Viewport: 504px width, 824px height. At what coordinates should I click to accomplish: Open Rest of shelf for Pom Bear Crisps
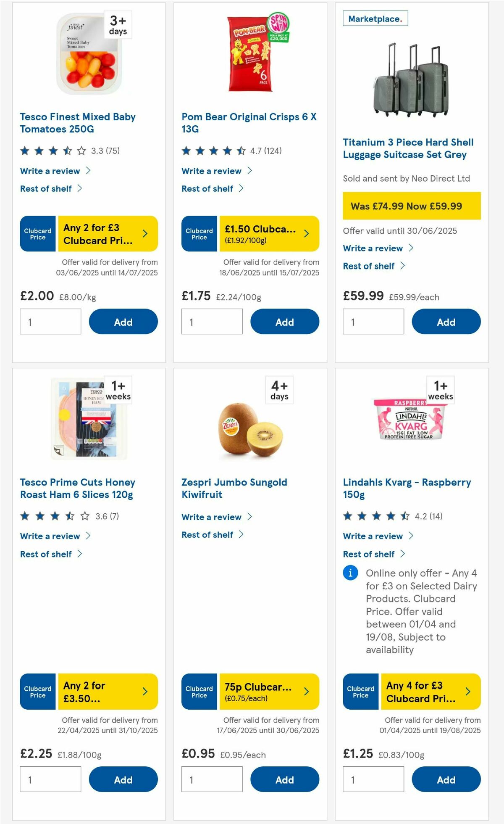pyautogui.click(x=208, y=188)
